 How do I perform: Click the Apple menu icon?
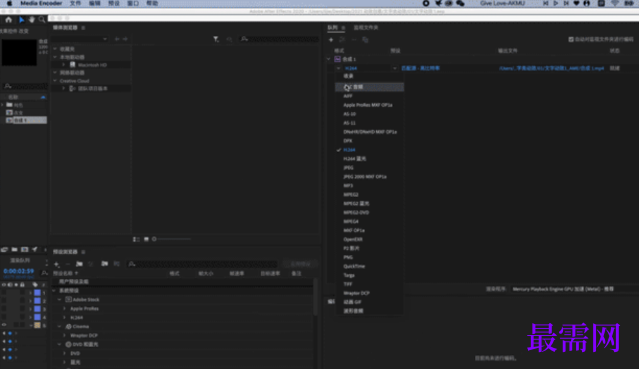click(9, 3)
